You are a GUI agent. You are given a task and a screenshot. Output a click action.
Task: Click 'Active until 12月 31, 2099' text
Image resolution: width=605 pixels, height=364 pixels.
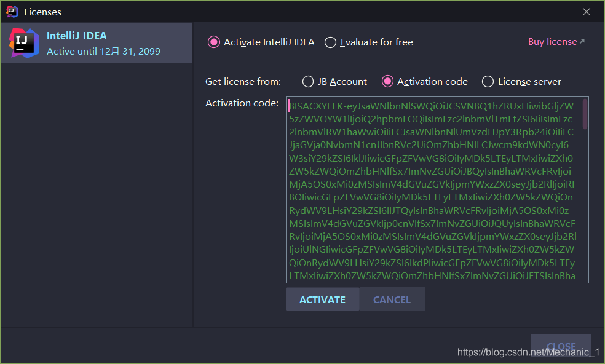[103, 51]
